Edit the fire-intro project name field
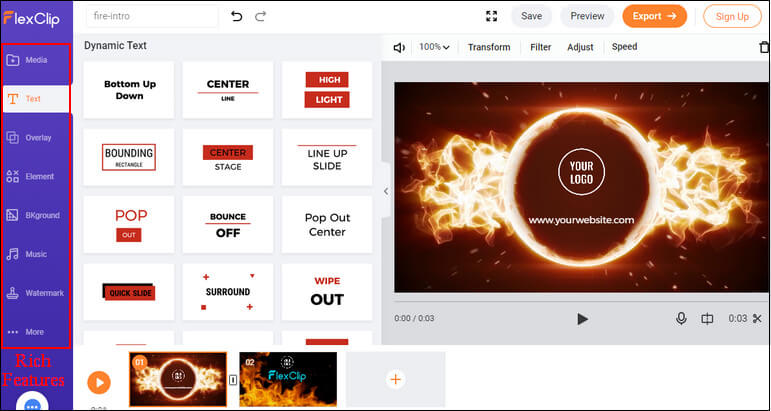The image size is (771, 411). [152, 16]
